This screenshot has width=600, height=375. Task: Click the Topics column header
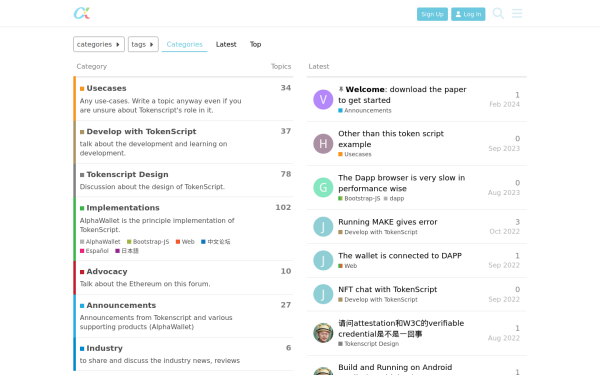(x=281, y=67)
